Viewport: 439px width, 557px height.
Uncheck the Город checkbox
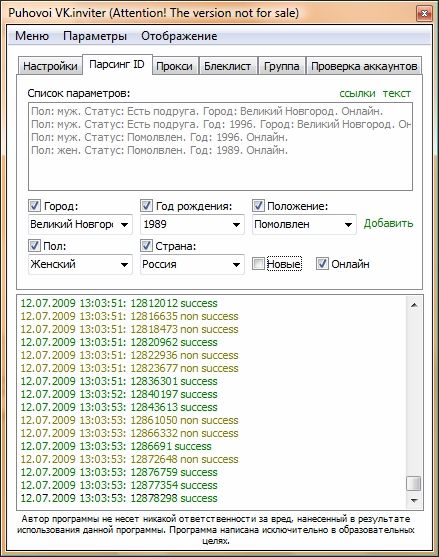click(x=34, y=205)
